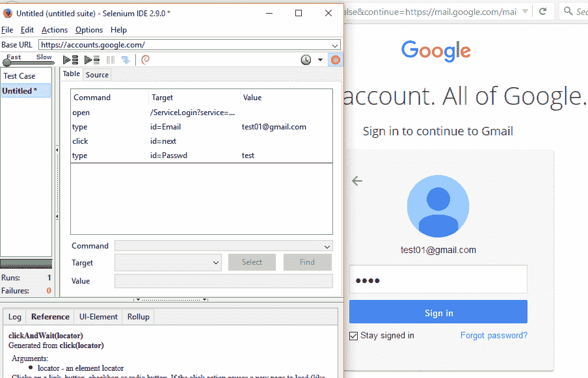Click lower splitter arrow beside command table
Screen dimensions: 588x378
click(57, 217)
